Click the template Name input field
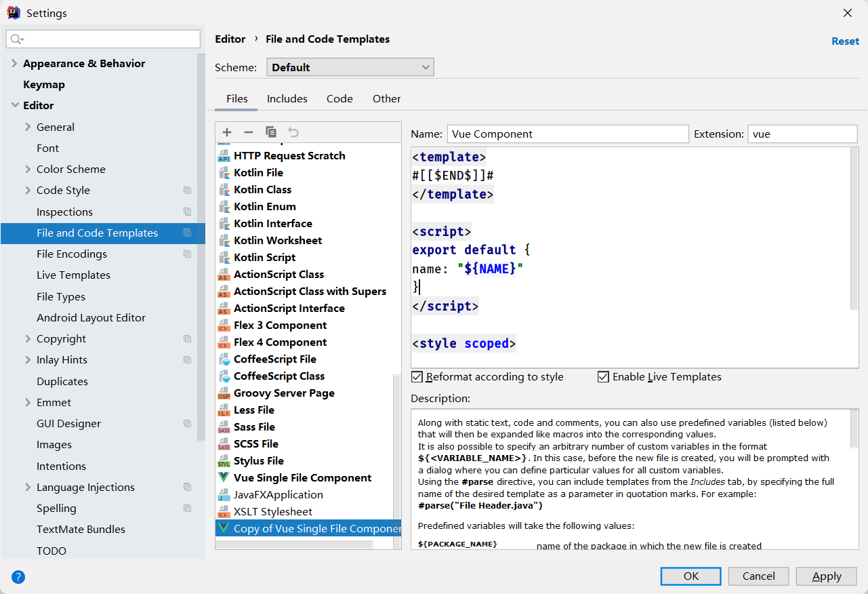868x594 pixels. pyautogui.click(x=568, y=134)
